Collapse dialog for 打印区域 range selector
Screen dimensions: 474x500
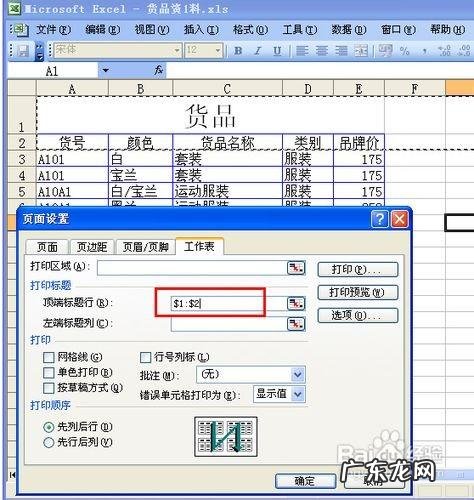coord(296,268)
